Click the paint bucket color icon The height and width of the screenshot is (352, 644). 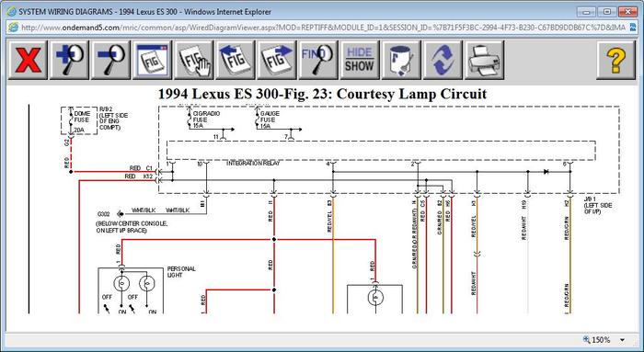401,60
